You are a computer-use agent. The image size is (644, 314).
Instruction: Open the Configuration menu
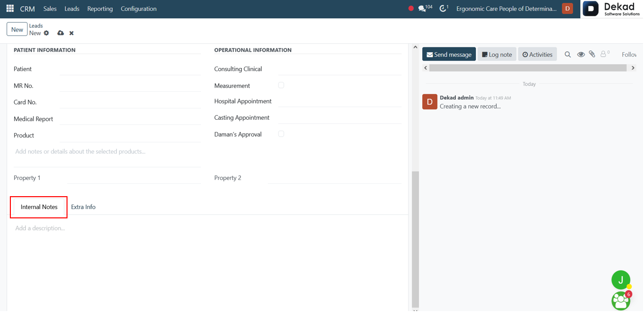(138, 8)
